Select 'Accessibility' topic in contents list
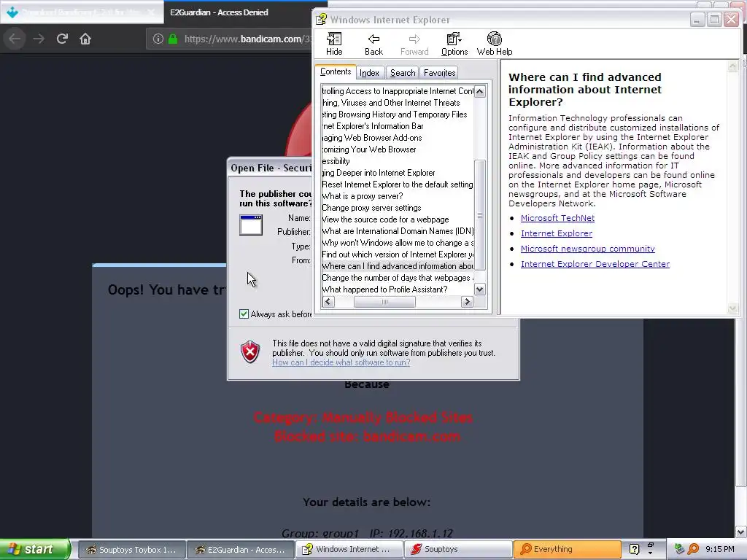Image resolution: width=747 pixels, height=560 pixels. coord(336,161)
